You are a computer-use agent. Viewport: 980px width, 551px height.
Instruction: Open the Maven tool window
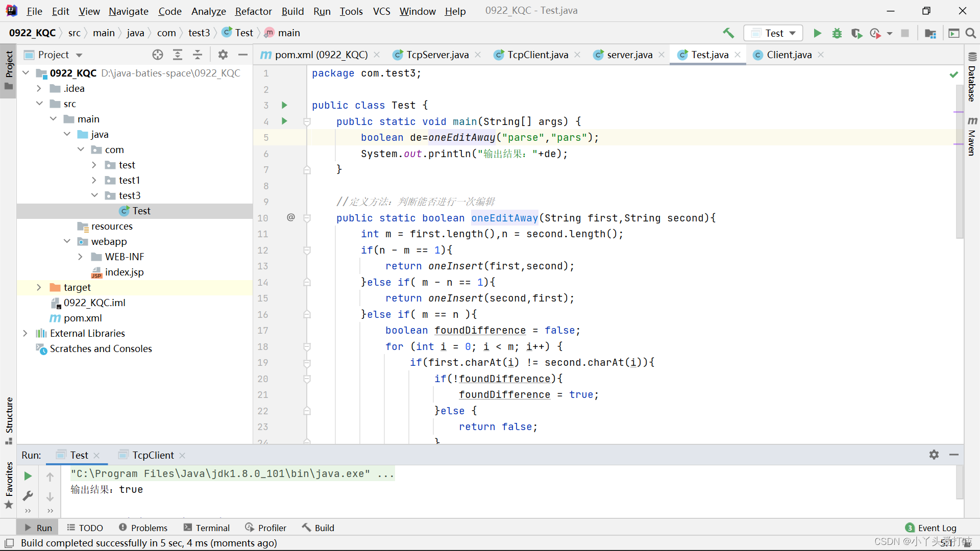972,137
